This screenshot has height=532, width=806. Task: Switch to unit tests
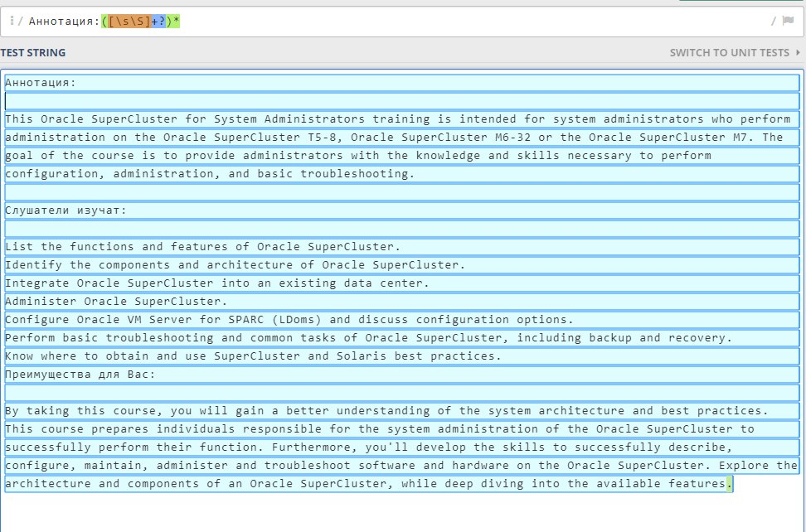pyautogui.click(x=730, y=52)
